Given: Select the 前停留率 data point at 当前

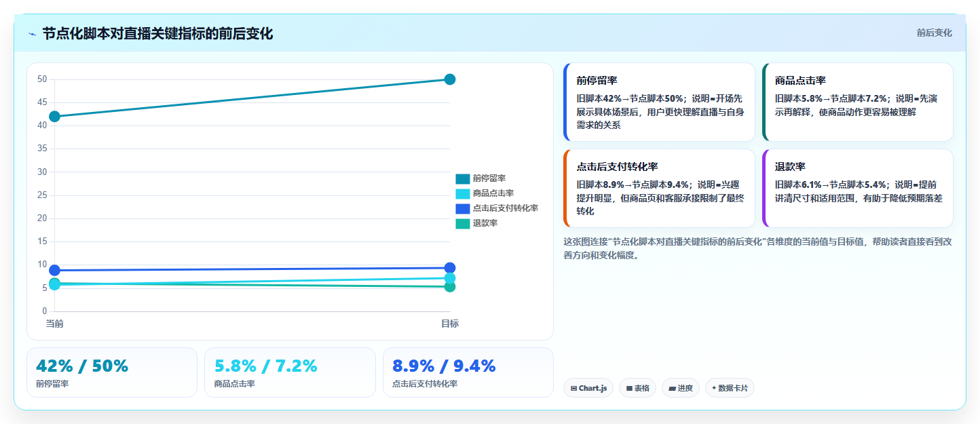Looking at the screenshot, I should (54, 117).
